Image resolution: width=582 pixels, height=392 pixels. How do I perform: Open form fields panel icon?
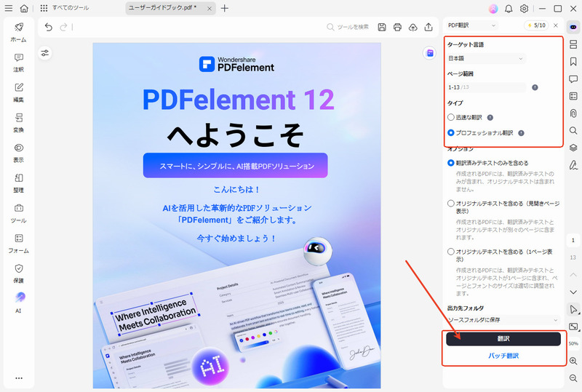click(x=573, y=96)
